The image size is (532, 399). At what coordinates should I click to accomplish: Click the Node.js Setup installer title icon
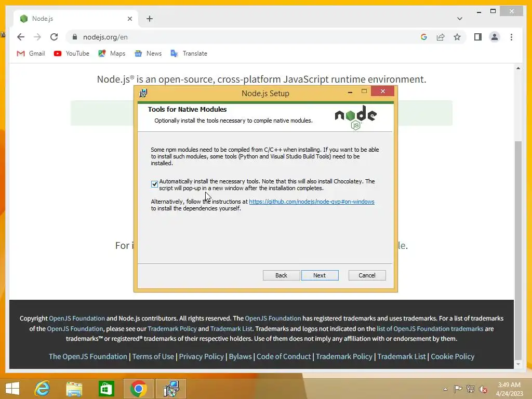(143, 93)
